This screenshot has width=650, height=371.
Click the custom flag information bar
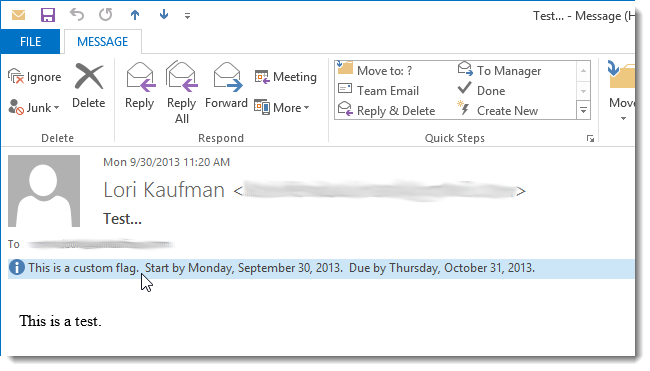(x=321, y=268)
